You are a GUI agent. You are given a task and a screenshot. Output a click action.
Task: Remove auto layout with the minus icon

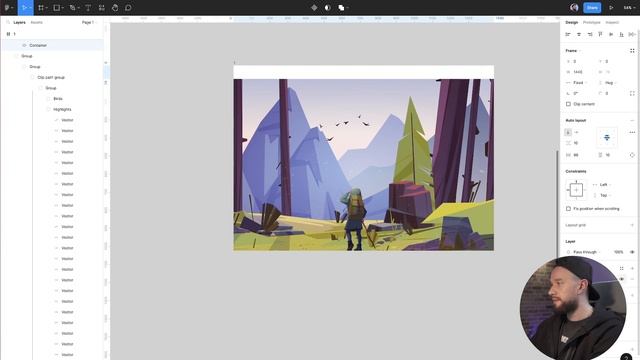pos(632,120)
